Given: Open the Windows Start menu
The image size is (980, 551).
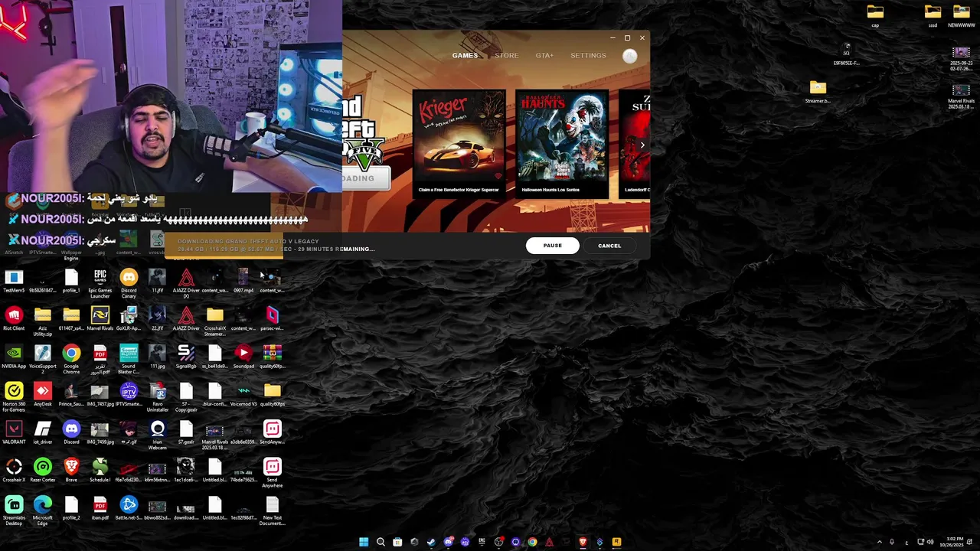Looking at the screenshot, I should coord(364,542).
